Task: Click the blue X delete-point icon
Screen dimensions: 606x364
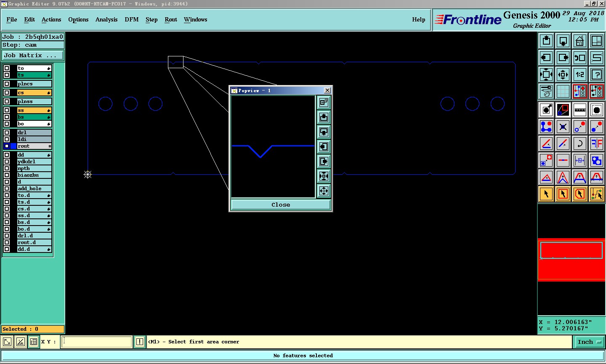Action: tap(563, 127)
